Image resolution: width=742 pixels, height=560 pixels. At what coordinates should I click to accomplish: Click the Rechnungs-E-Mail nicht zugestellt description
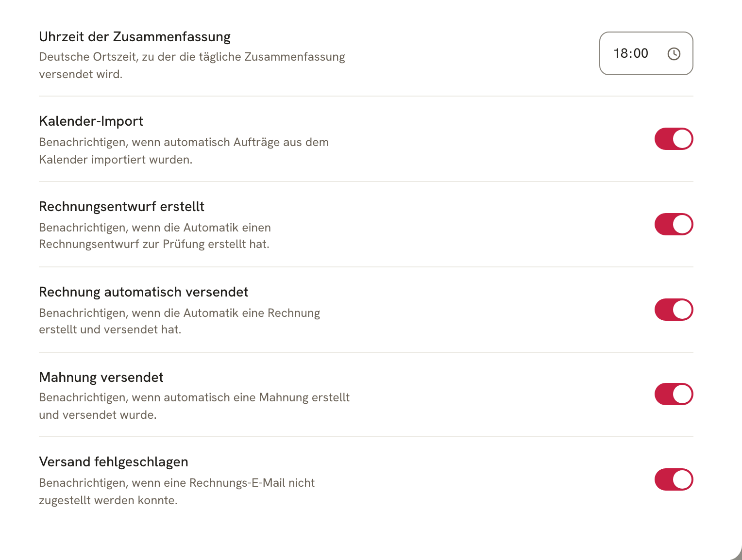tap(177, 492)
